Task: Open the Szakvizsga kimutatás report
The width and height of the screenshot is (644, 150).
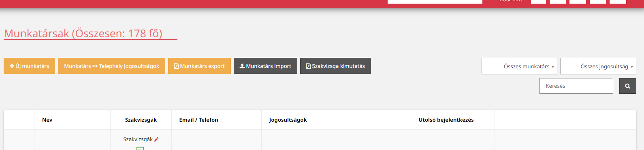Action: tap(335, 66)
